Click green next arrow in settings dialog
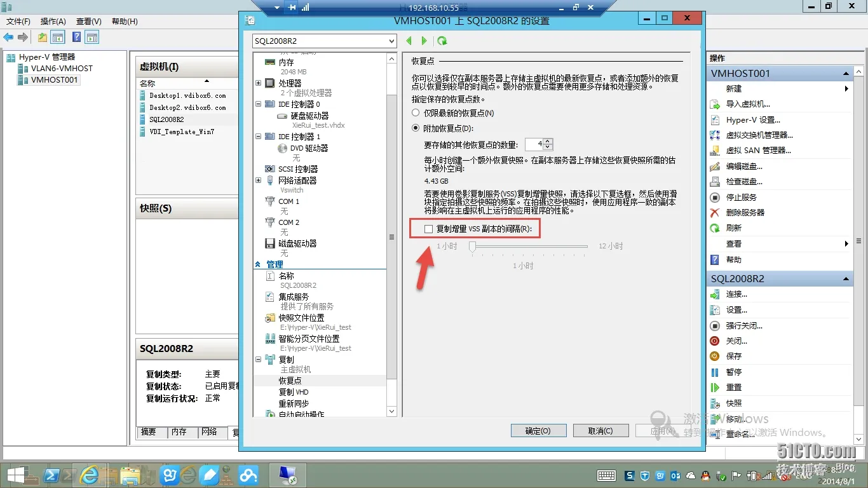The width and height of the screenshot is (868, 488). coord(424,41)
